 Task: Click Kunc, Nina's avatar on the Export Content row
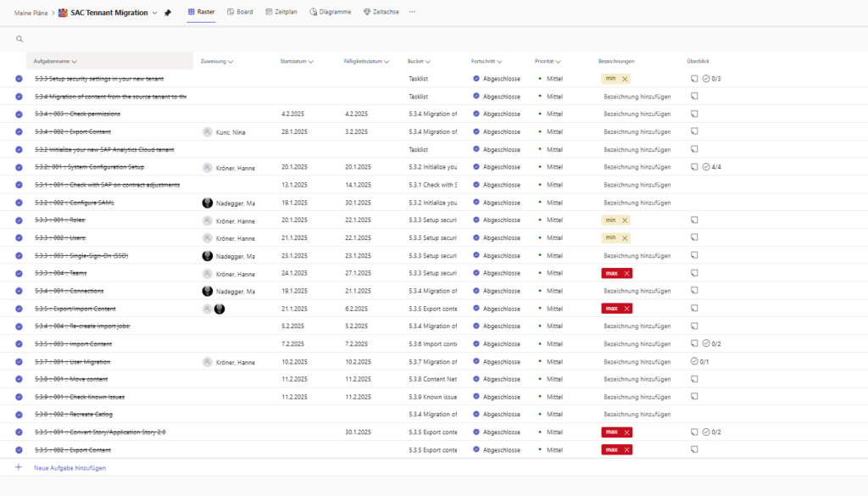(207, 131)
